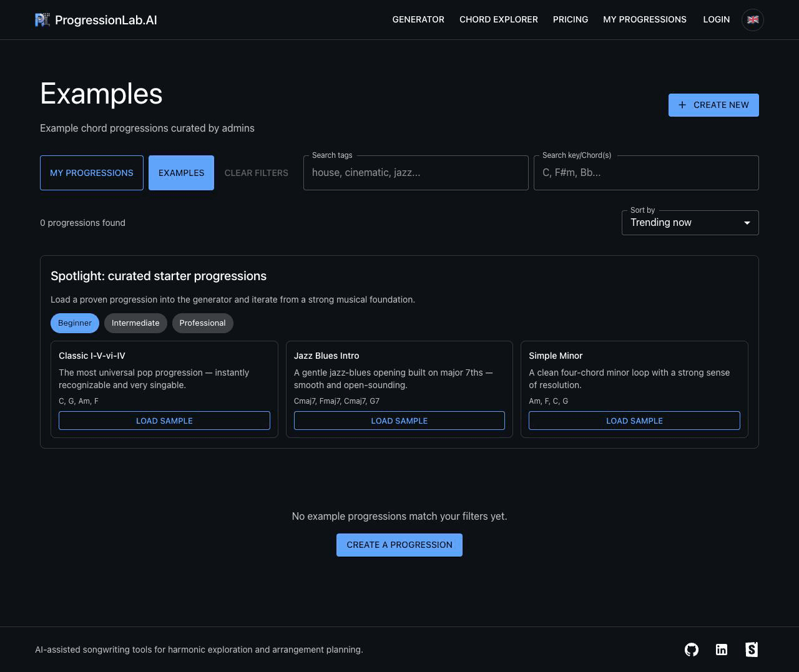Switch to the My Progressions tab button

point(92,173)
